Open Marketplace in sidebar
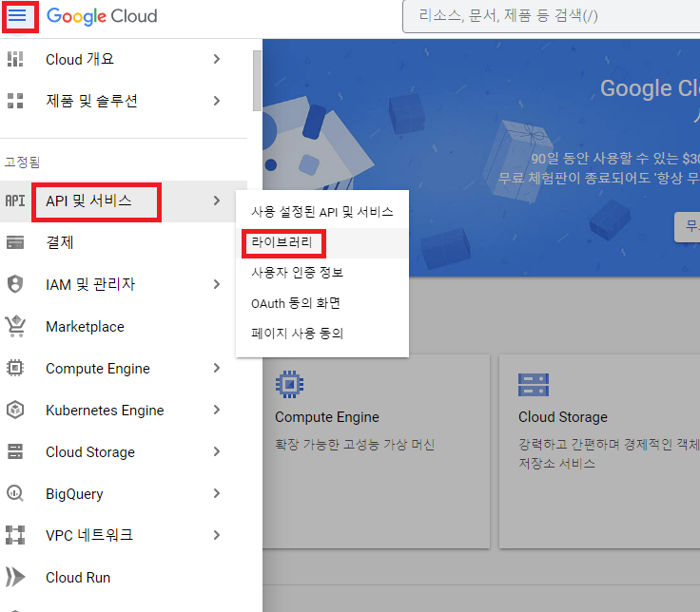This screenshot has height=612, width=700. 85,327
